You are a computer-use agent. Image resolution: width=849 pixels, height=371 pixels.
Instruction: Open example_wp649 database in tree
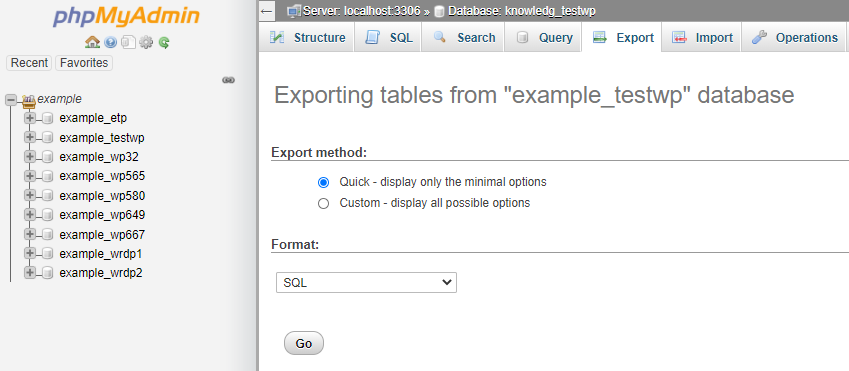click(x=102, y=215)
